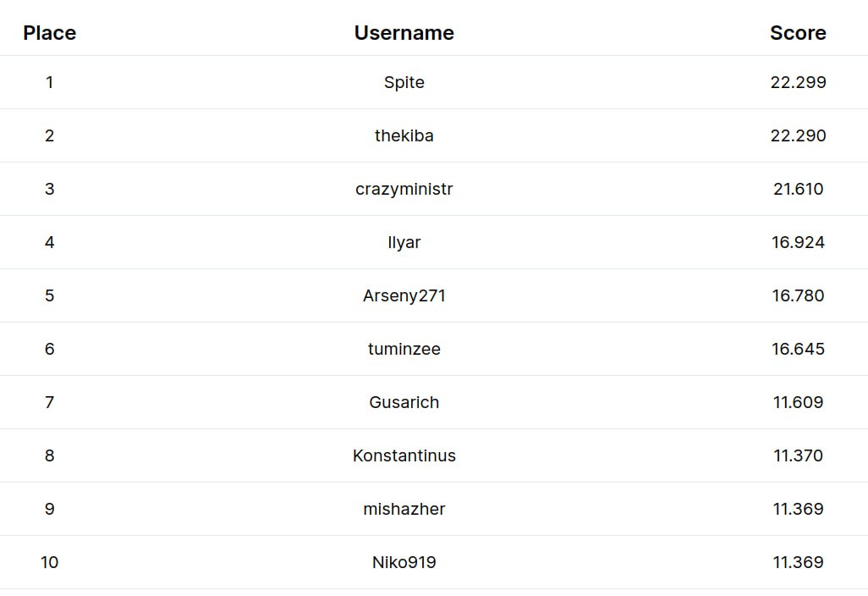Select the score value 16.924
The height and width of the screenshot is (596, 868).
coord(798,242)
